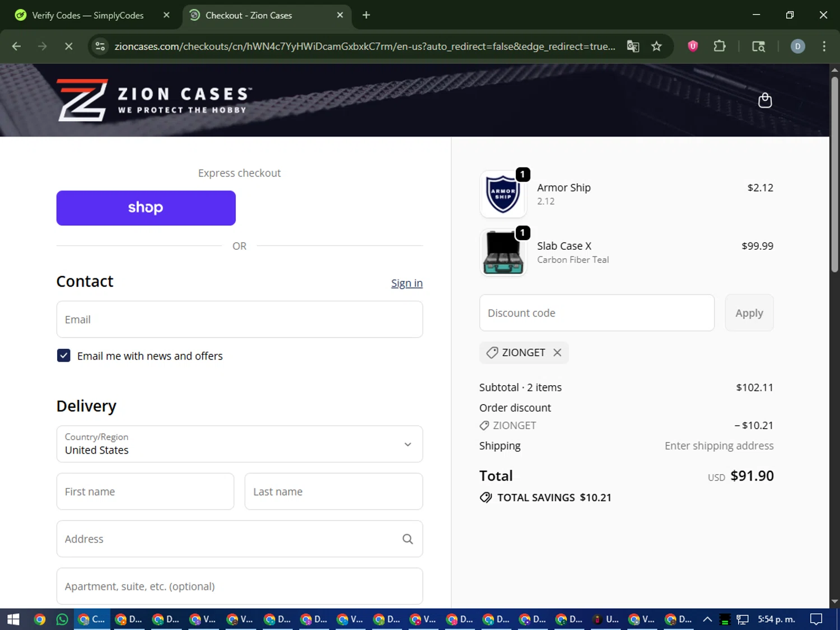Click the Slab Case X product thumbnail
The height and width of the screenshot is (630, 840).
503,253
